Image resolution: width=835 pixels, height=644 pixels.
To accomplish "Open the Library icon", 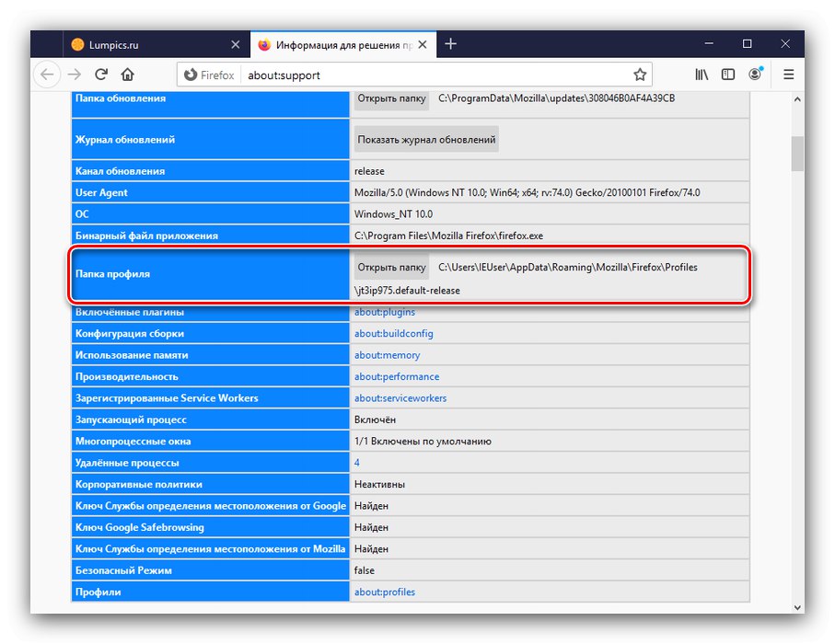I will (702, 75).
